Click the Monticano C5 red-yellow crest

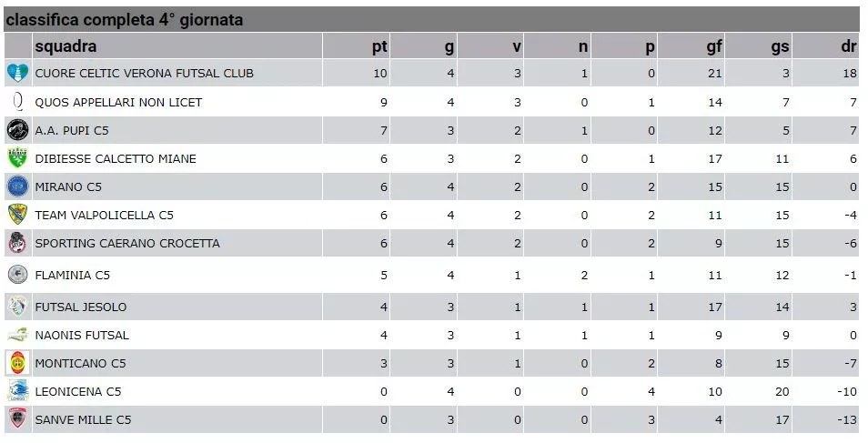pyautogui.click(x=17, y=363)
